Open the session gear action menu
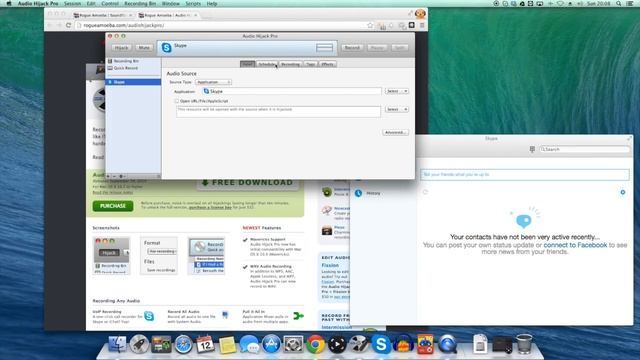The image size is (640, 360). [121, 176]
